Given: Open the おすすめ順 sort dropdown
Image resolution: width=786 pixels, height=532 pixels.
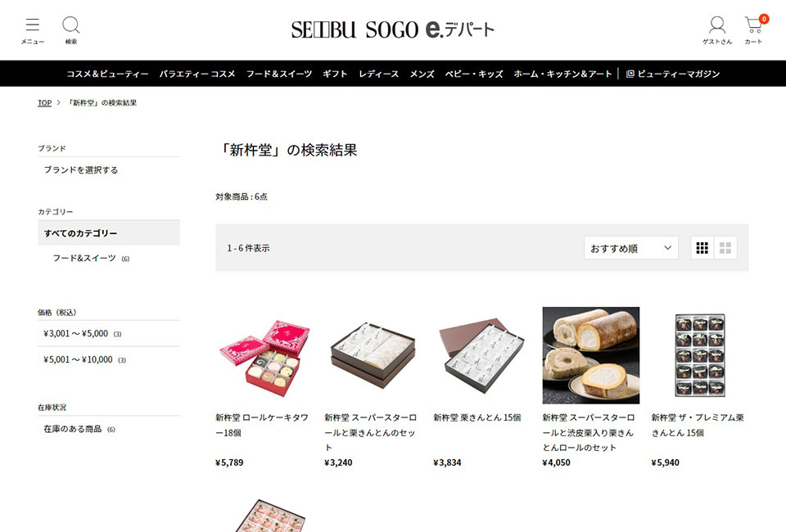Looking at the screenshot, I should coord(631,248).
